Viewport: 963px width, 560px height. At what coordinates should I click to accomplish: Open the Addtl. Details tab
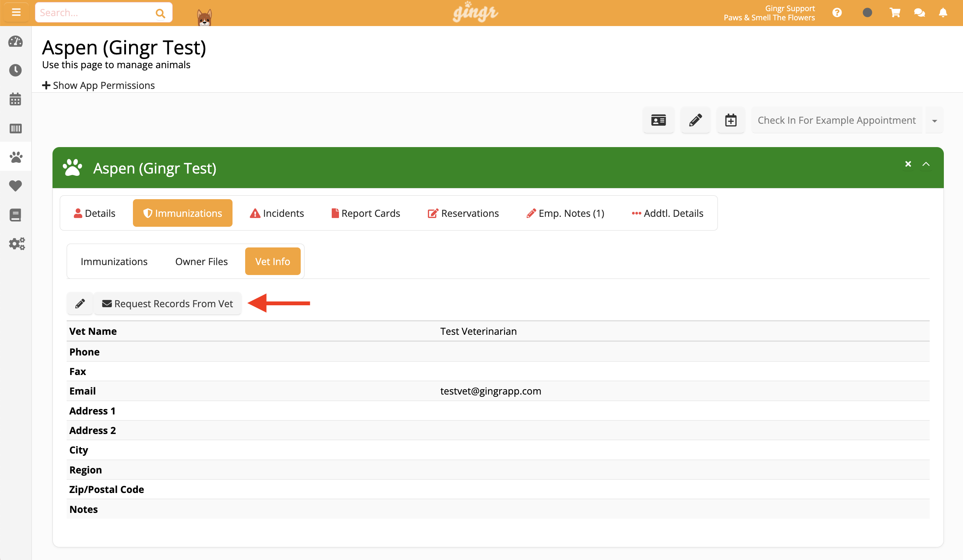(667, 213)
